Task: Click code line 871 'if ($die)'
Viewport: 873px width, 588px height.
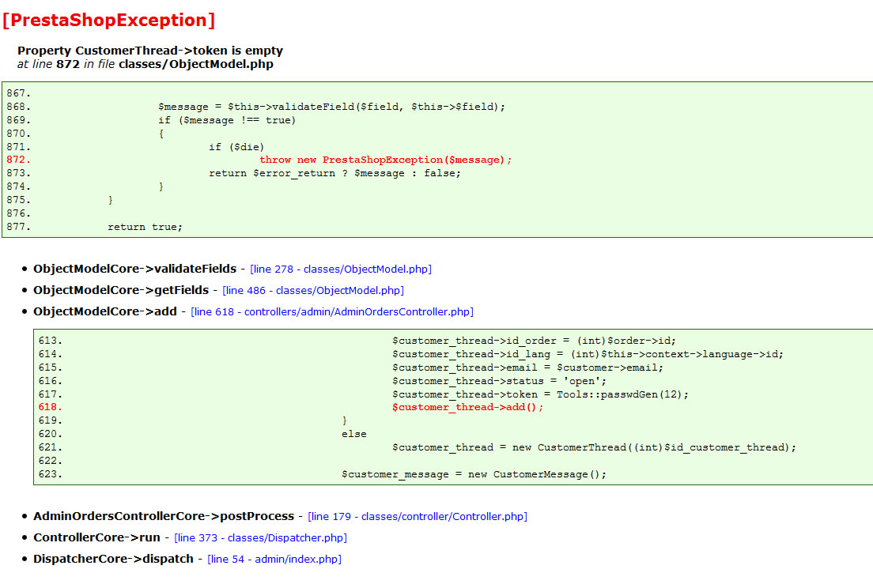Action: 236,147
